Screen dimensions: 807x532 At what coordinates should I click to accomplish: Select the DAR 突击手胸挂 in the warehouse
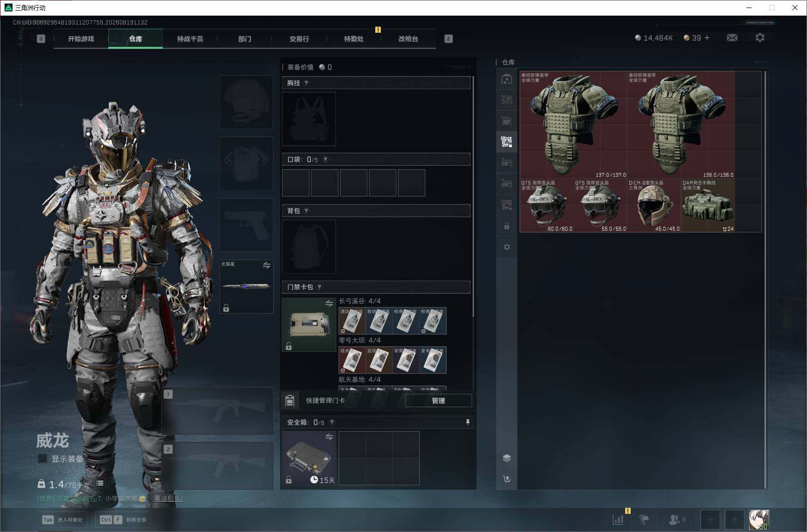[x=708, y=206]
